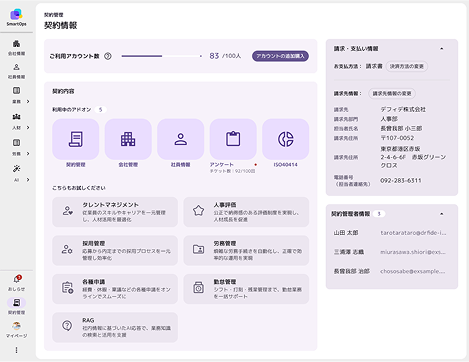Click the 労務管理 card title
This screenshot has height=362, width=469.
pyautogui.click(x=225, y=243)
